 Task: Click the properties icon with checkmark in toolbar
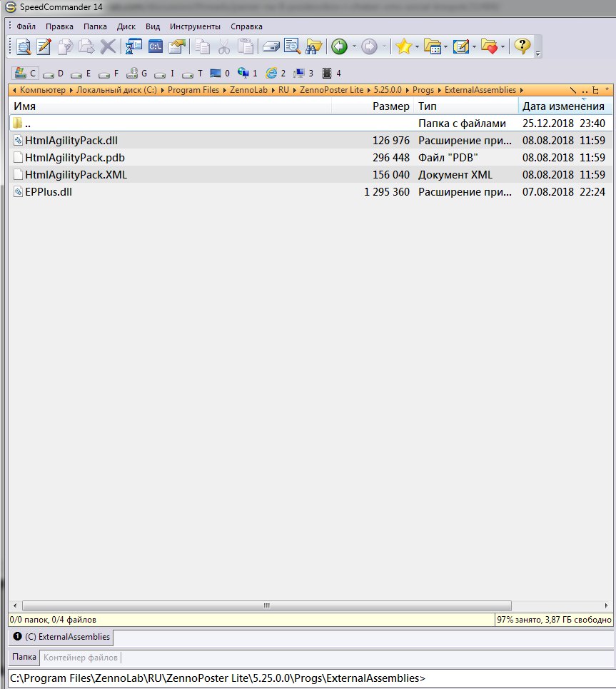(x=177, y=46)
